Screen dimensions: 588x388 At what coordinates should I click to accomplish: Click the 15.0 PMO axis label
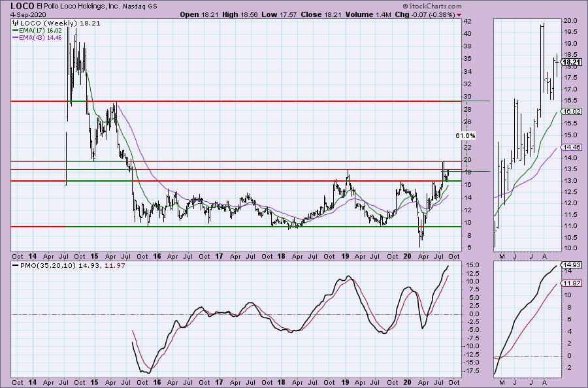pos(472,265)
